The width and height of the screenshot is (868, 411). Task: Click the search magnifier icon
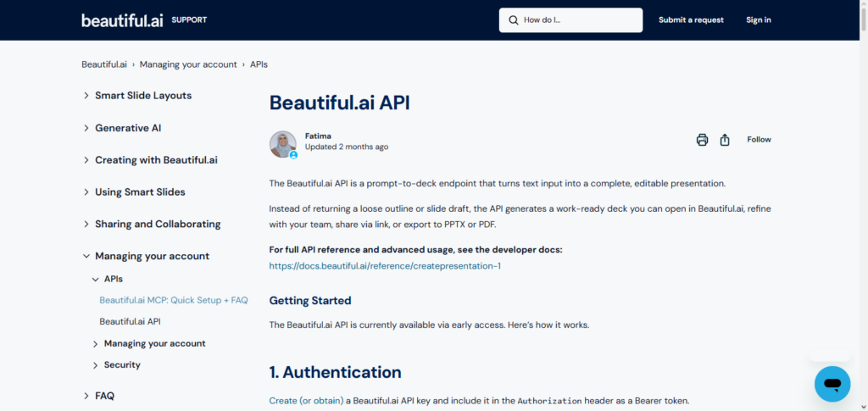513,19
